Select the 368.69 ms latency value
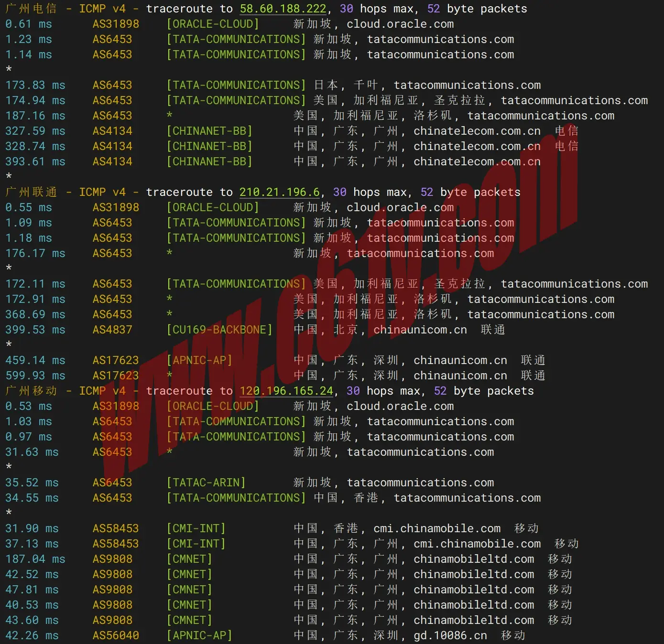Image resolution: width=664 pixels, height=644 pixels. [35, 314]
